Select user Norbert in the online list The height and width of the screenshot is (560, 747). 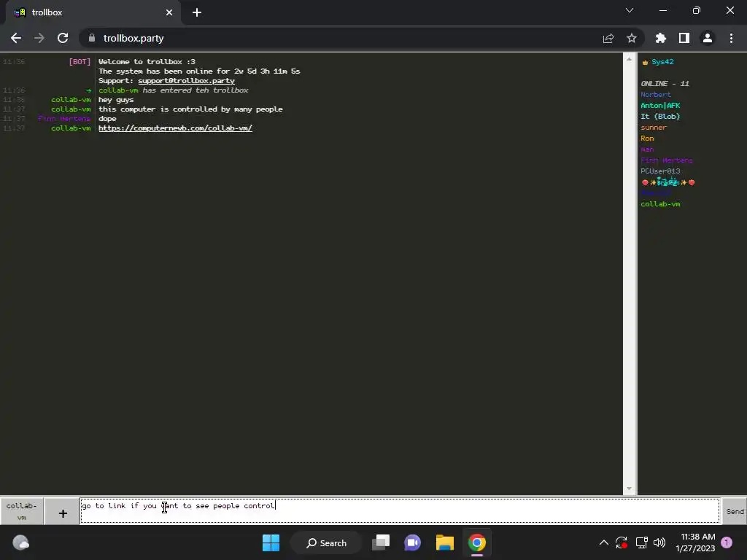(x=656, y=95)
